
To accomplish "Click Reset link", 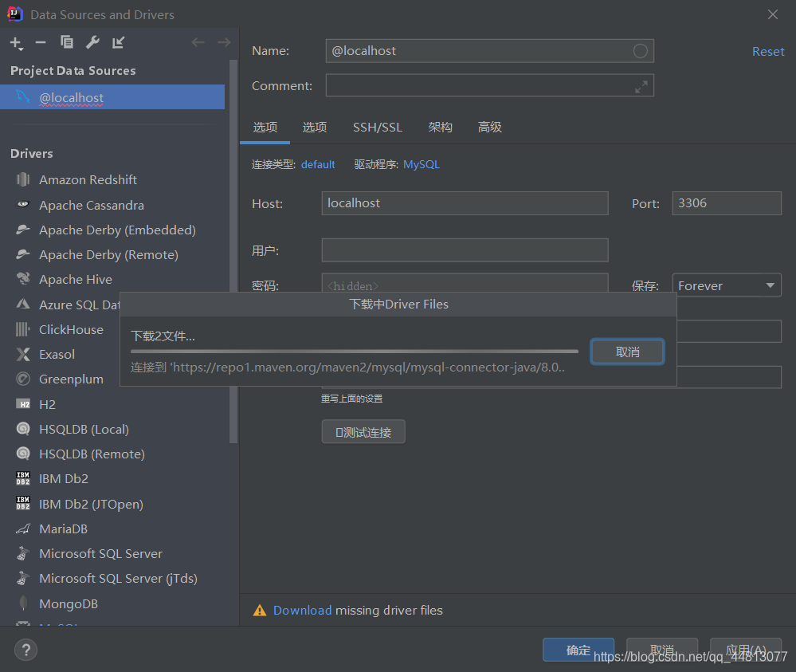I will (768, 51).
